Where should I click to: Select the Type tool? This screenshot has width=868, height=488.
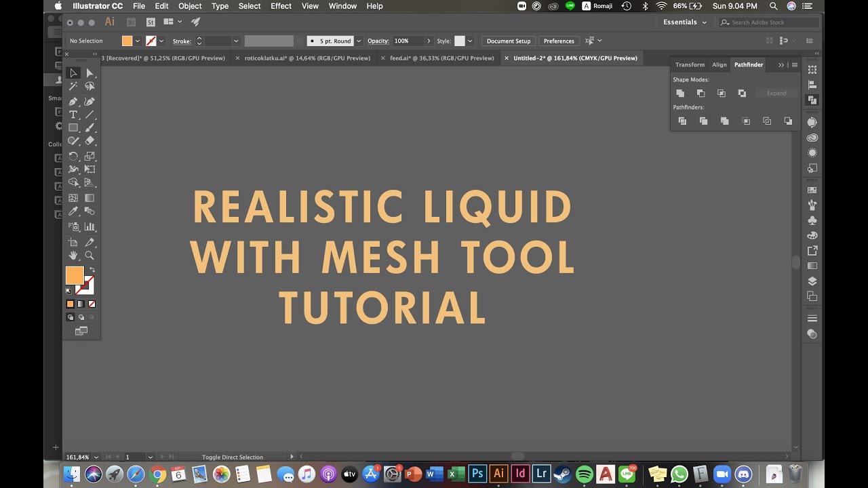73,115
